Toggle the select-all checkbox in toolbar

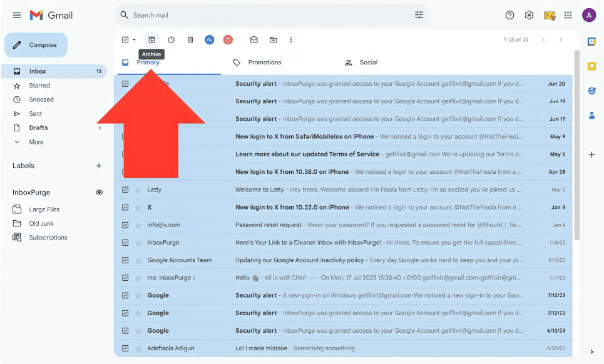tap(125, 39)
